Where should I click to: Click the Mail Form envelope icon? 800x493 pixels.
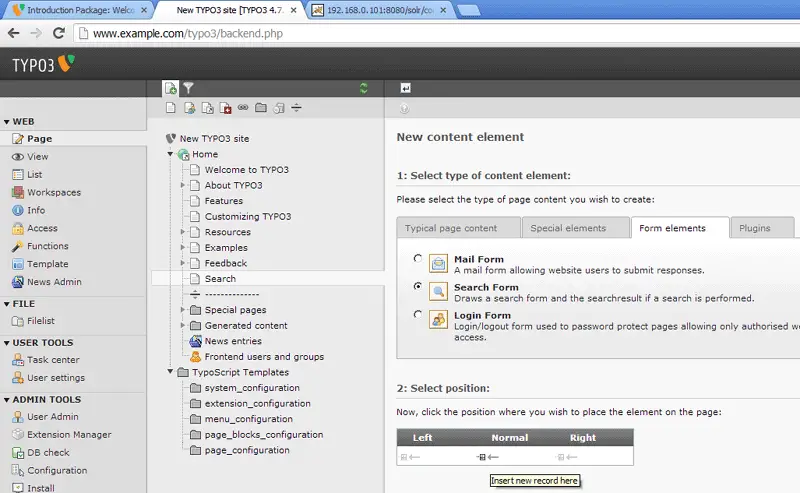tap(438, 264)
